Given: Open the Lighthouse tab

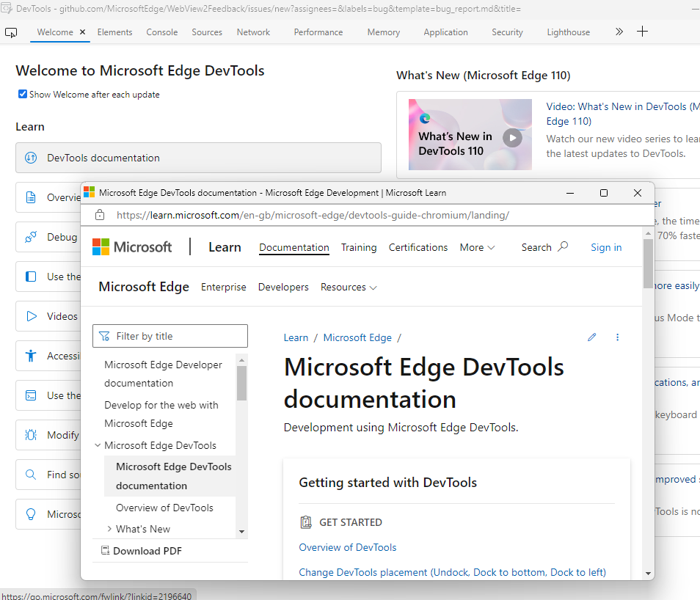Looking at the screenshot, I should coord(569,32).
